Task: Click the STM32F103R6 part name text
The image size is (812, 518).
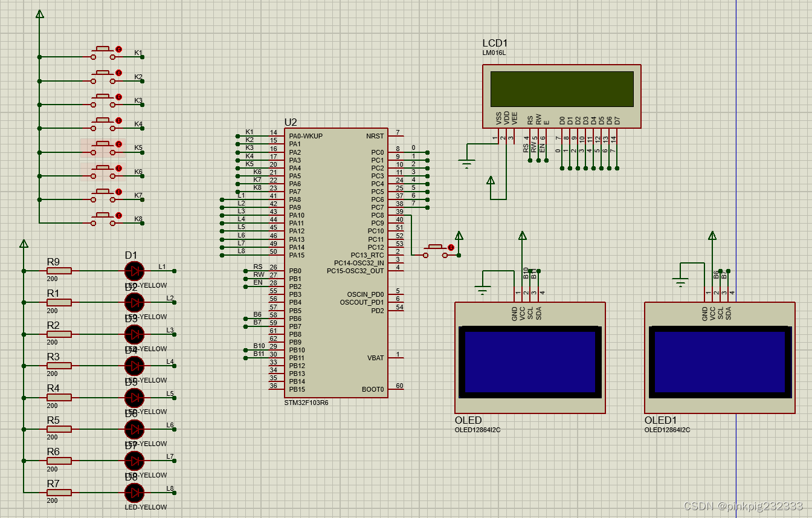Action: click(307, 403)
